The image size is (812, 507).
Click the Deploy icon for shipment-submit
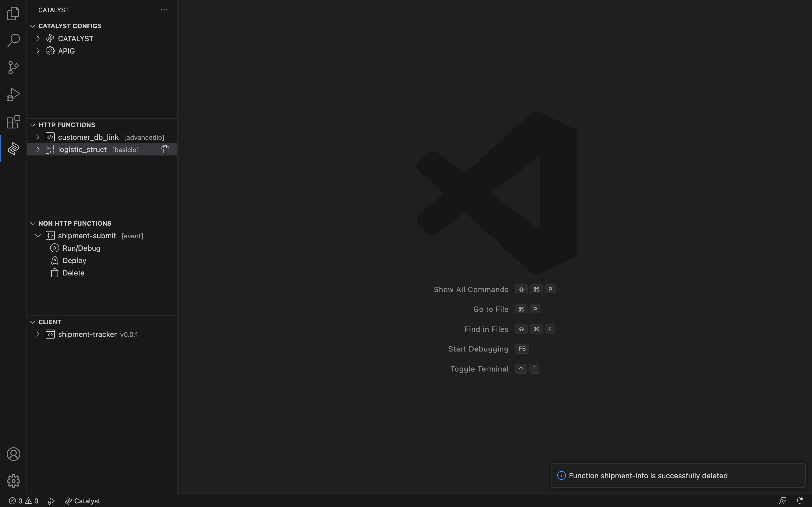54,261
